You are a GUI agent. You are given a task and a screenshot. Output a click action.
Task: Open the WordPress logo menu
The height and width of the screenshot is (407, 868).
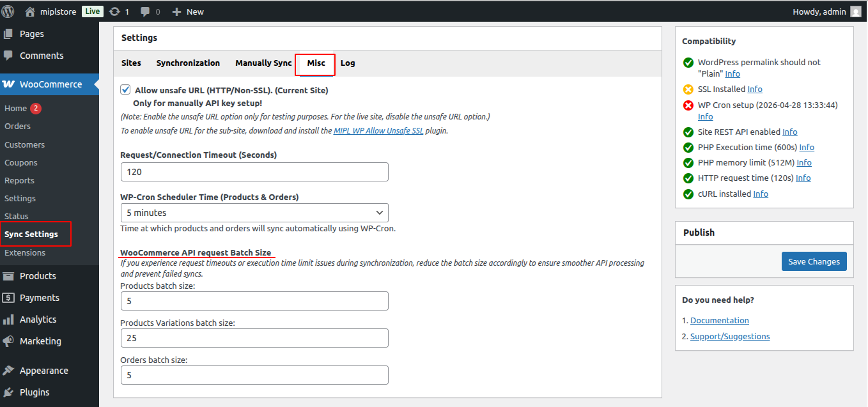click(8, 12)
